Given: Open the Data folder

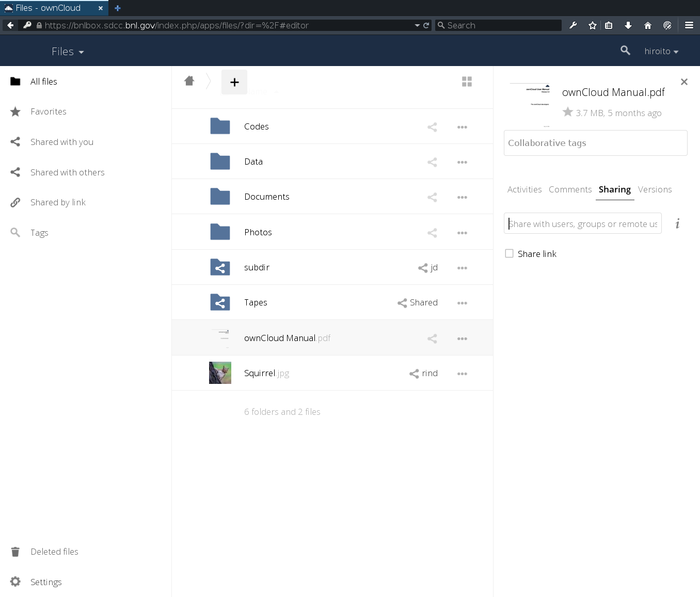Looking at the screenshot, I should click(253, 162).
